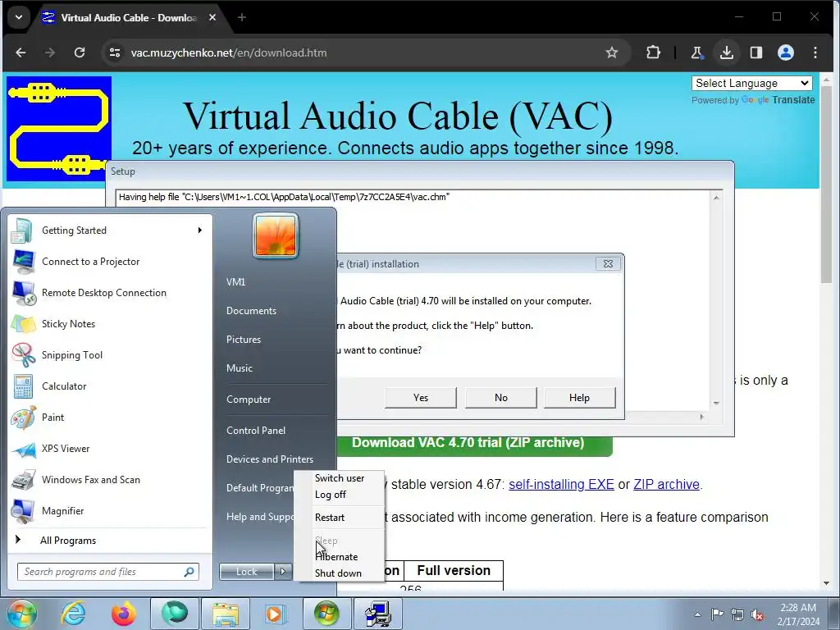This screenshot has width=840, height=630.
Task: Launch XPS Viewer
Action: [x=110, y=449]
